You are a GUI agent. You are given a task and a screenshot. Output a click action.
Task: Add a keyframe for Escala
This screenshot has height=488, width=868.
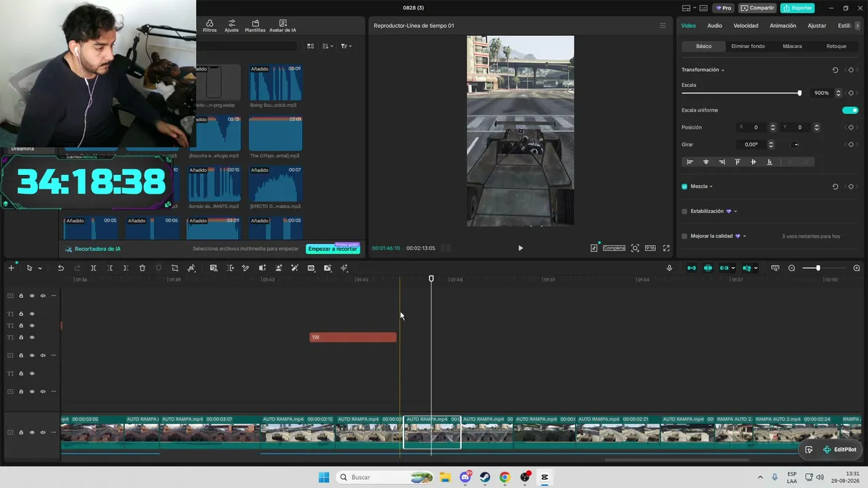coord(851,93)
